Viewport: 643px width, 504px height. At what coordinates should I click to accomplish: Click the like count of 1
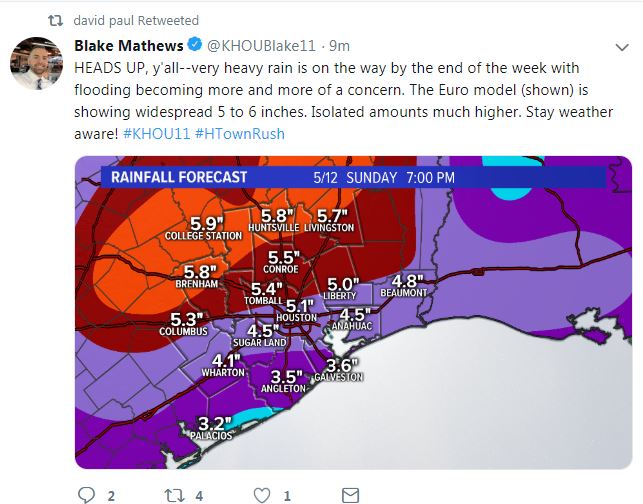286,494
